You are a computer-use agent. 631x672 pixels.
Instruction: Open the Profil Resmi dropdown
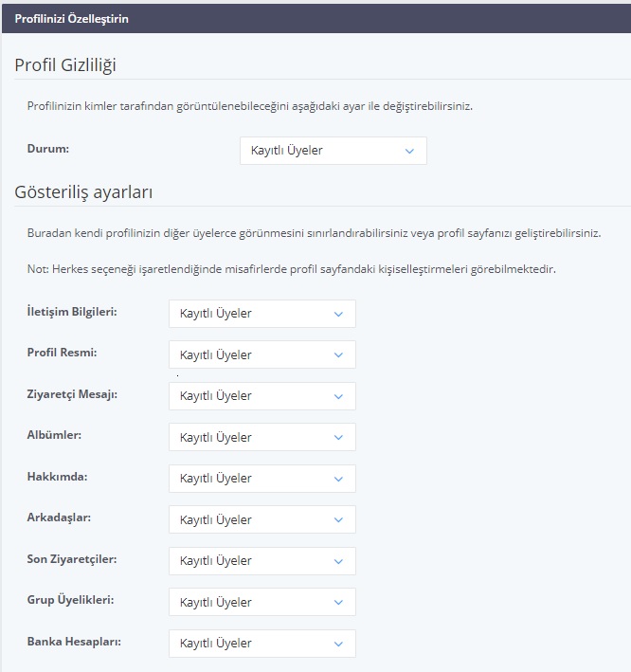[262, 354]
